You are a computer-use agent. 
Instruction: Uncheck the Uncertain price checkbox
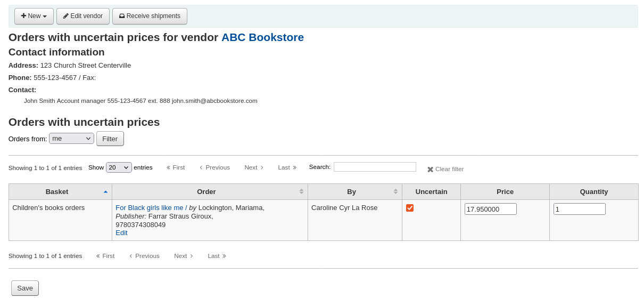click(410, 208)
